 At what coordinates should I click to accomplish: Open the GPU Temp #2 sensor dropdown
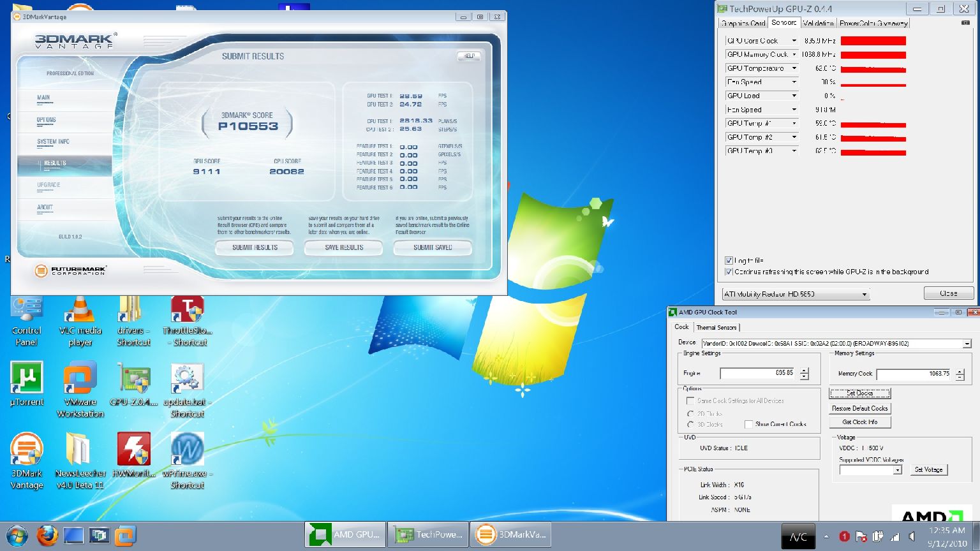(794, 137)
